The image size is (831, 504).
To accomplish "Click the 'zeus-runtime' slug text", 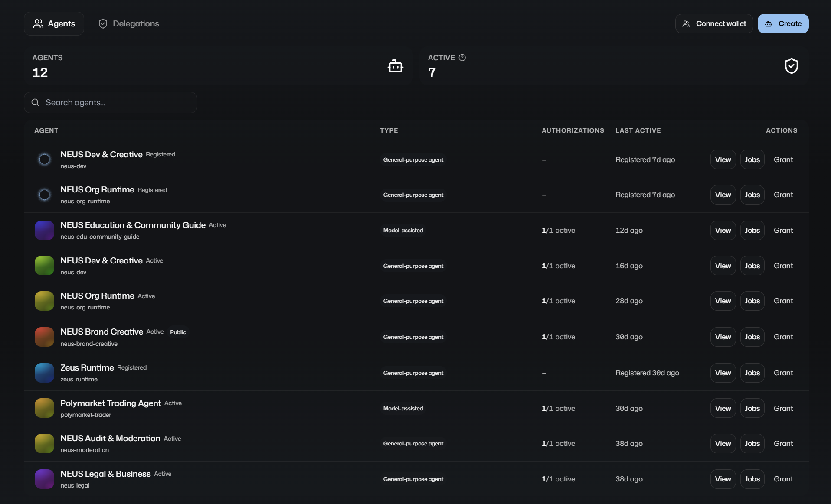I will pyautogui.click(x=79, y=379).
